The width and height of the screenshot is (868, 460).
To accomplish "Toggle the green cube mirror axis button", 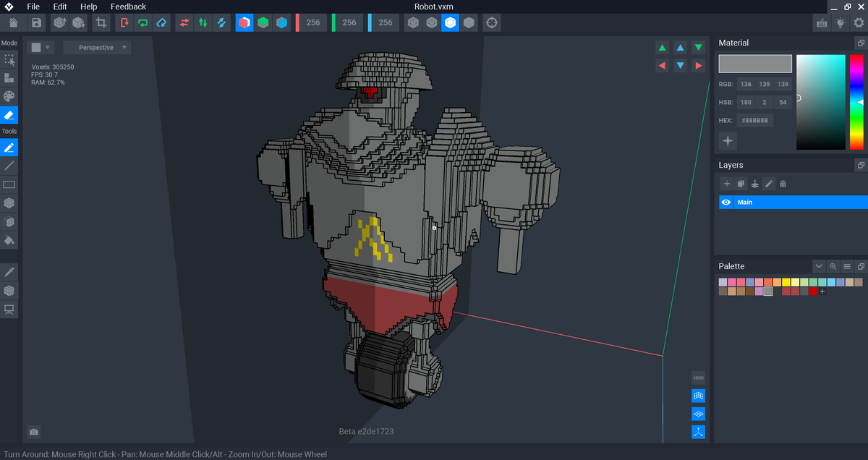I will coord(263,22).
